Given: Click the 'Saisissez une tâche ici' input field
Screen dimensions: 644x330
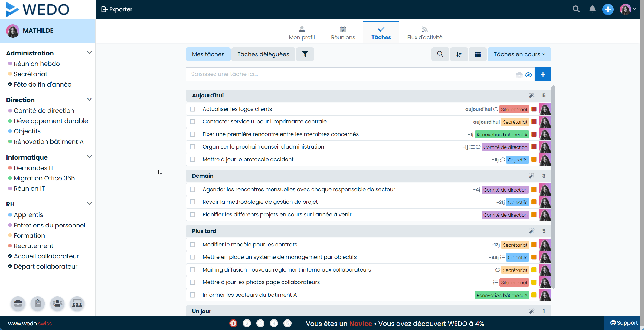Looking at the screenshot, I should coord(349,74).
